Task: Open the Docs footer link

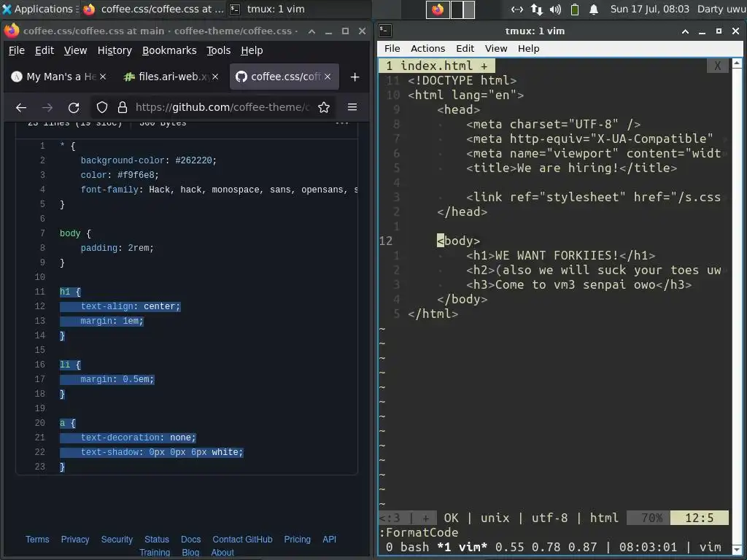Action: pos(190,539)
